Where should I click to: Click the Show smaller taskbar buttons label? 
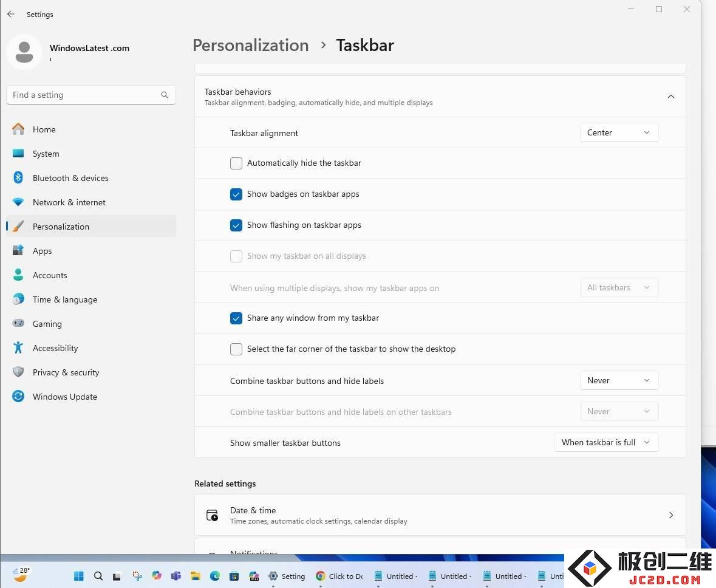tap(285, 443)
